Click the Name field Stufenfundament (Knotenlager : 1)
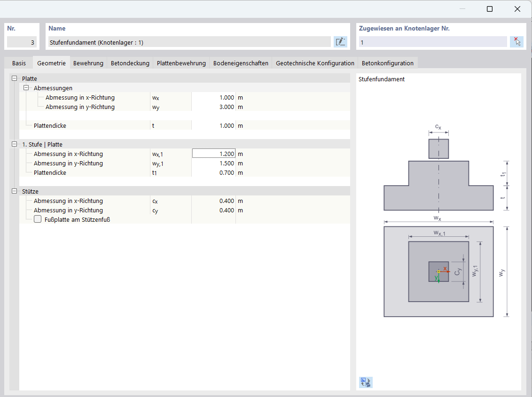Image resolution: width=532 pixels, height=397 pixels. tap(189, 42)
